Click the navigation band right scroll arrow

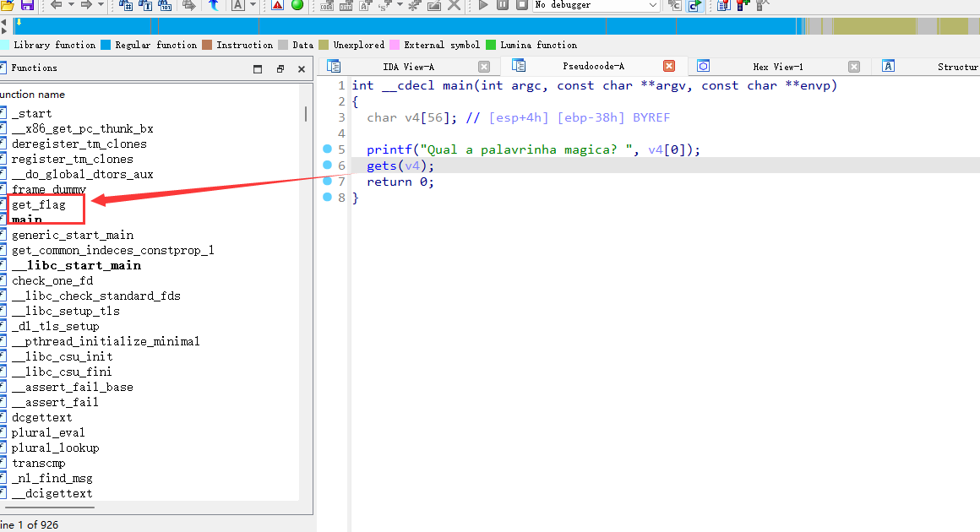pyautogui.click(x=3, y=30)
